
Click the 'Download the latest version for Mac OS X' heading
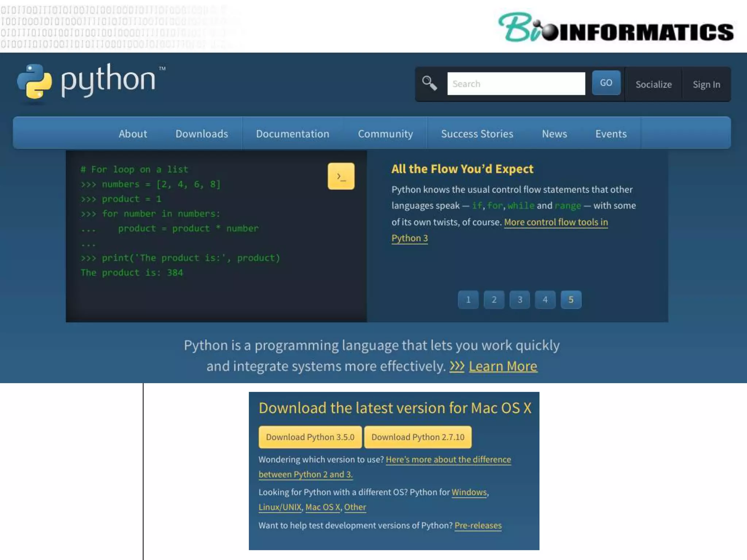(x=395, y=408)
